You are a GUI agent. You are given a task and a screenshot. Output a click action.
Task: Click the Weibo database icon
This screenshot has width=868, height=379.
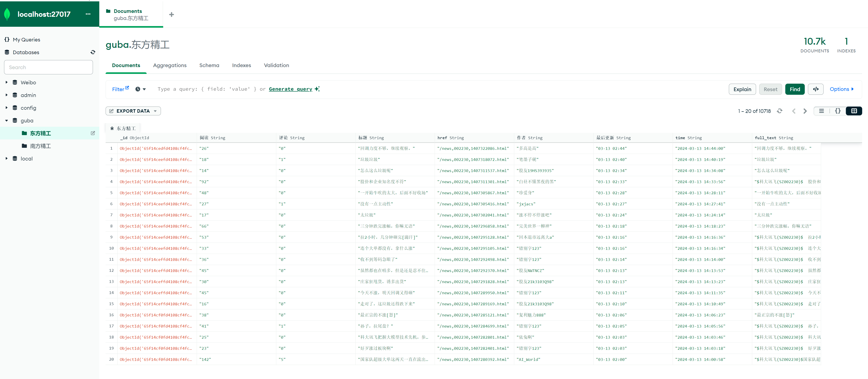(15, 82)
